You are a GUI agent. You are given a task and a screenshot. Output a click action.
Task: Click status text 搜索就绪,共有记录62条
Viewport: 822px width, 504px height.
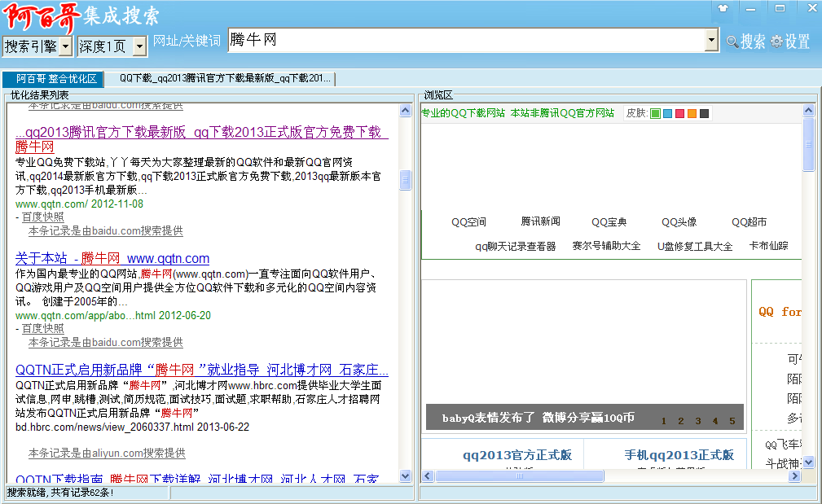[x=60, y=493]
